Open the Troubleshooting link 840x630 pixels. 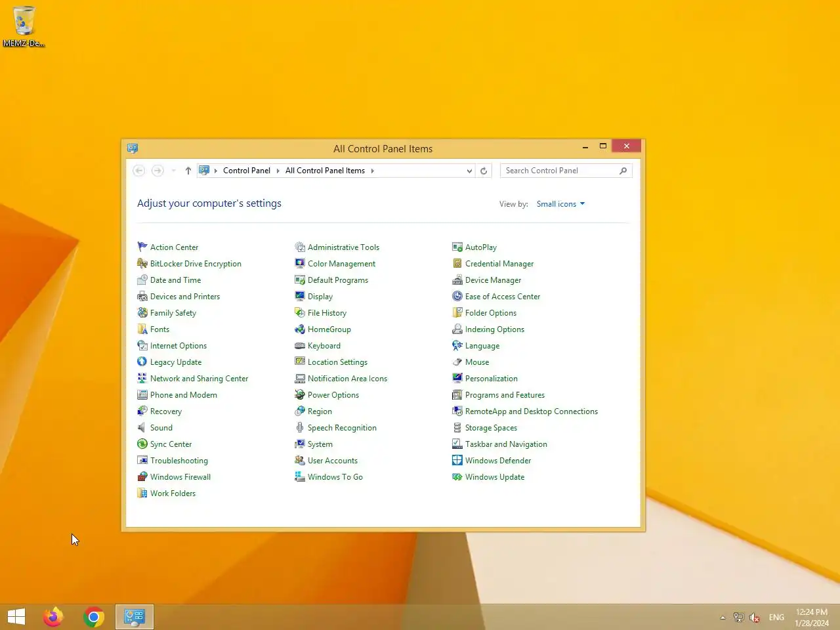click(x=179, y=461)
